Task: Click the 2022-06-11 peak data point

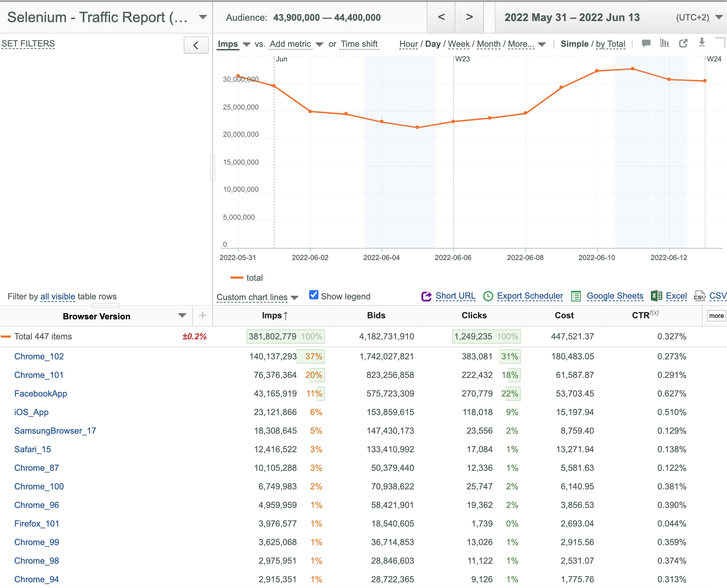Action: pyautogui.click(x=633, y=69)
